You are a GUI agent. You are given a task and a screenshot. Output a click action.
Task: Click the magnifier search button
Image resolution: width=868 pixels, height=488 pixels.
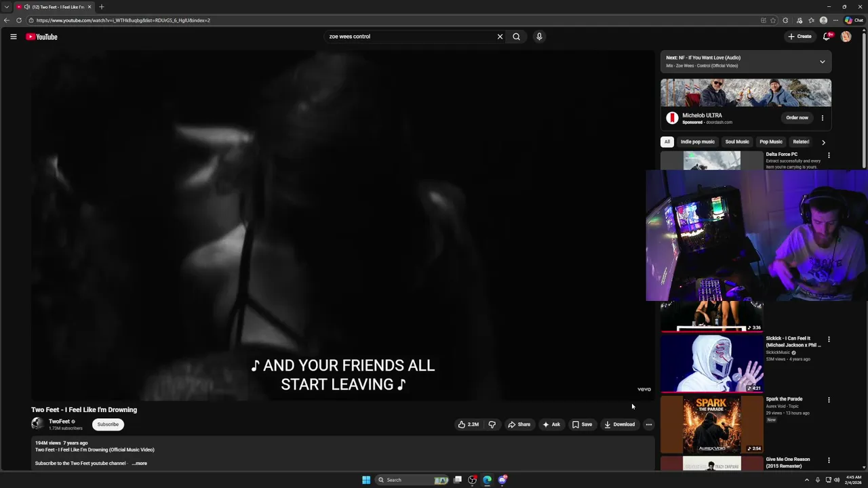point(516,37)
